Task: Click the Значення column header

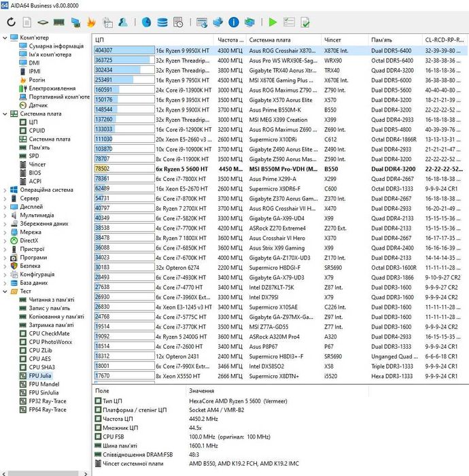Action: (x=277, y=391)
